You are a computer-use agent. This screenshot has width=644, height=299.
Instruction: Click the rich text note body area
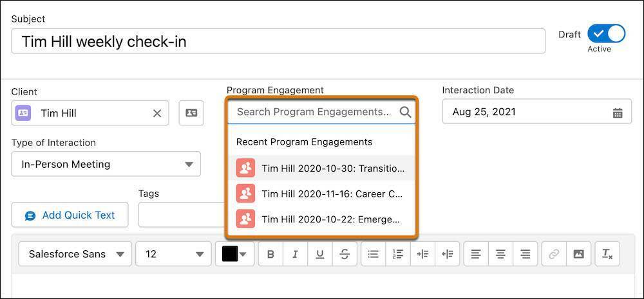[x=322, y=286]
